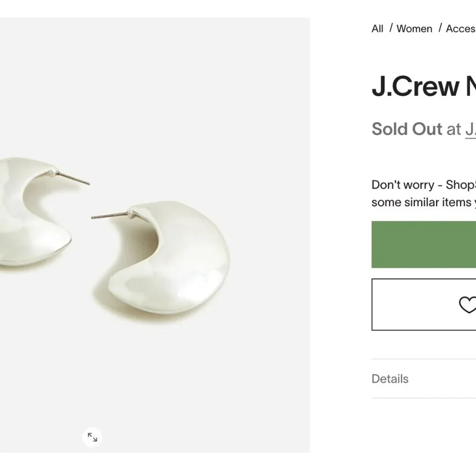Tap the Sold Out status label

[x=406, y=129]
